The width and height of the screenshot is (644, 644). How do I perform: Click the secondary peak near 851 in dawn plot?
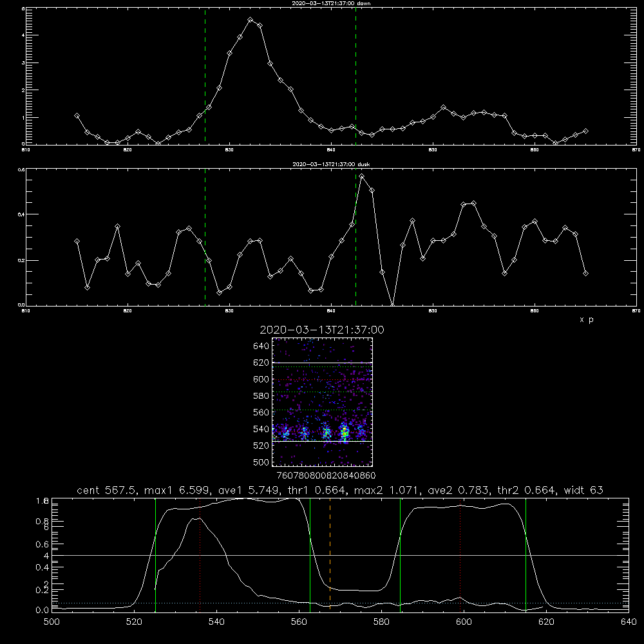[443, 107]
